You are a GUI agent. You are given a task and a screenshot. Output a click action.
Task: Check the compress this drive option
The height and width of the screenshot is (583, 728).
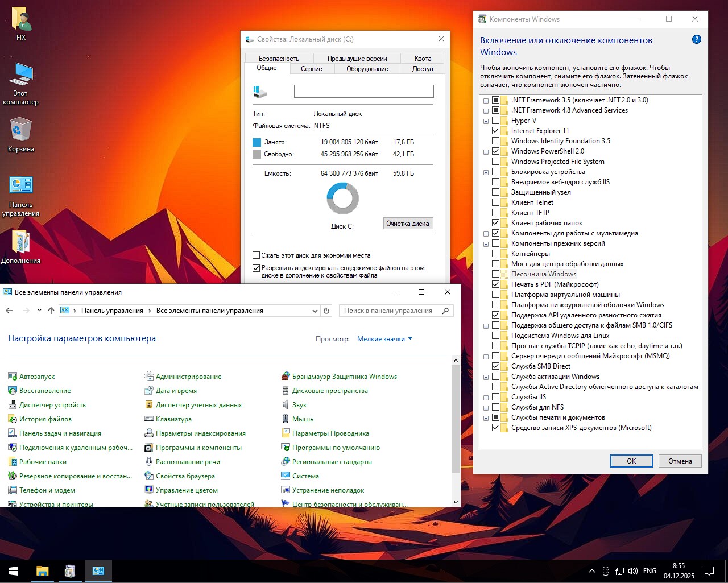(256, 255)
